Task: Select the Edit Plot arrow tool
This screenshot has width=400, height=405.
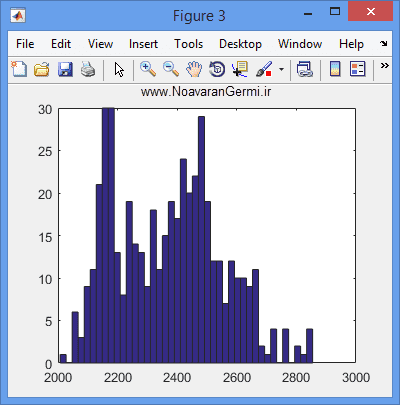Action: (x=119, y=70)
